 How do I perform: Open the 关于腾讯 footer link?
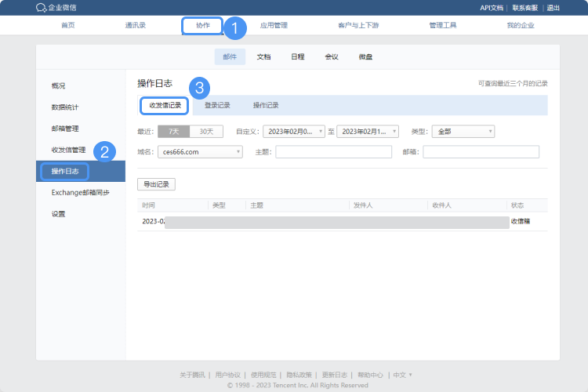192,375
